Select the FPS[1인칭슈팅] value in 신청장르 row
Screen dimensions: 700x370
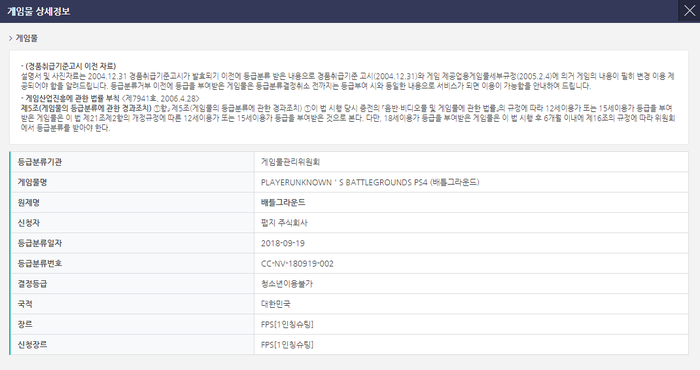pos(287,345)
